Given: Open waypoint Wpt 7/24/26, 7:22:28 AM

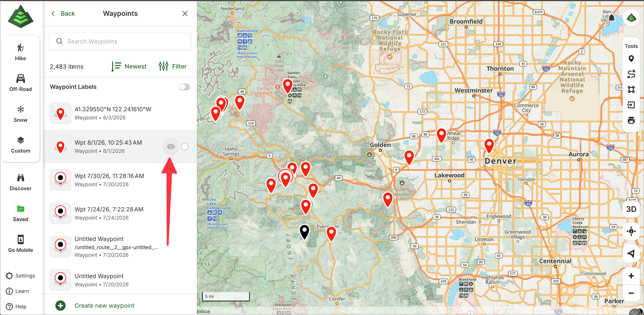Looking at the screenshot, I should (120, 213).
